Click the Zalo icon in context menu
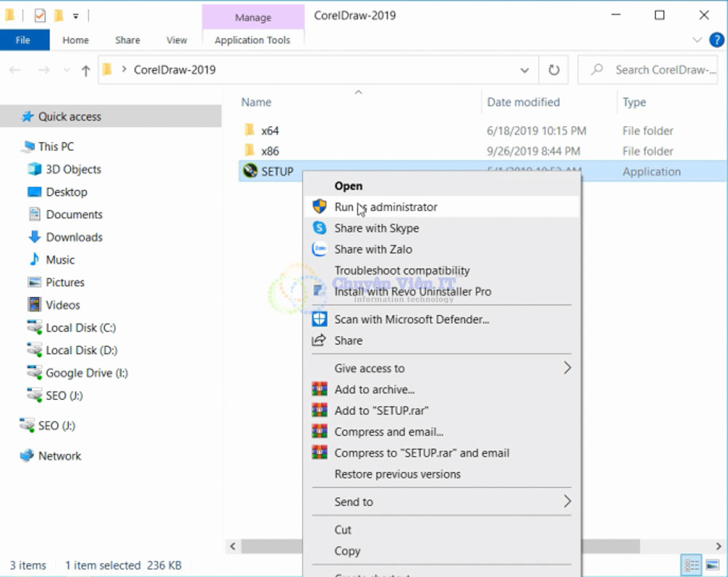 coord(320,249)
